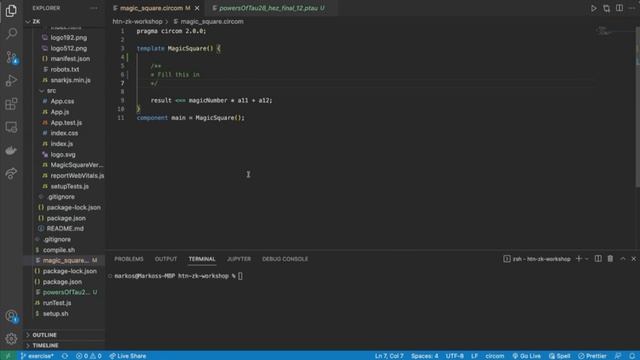
Task: Switch to powersOfTau28_hez_final_12.ptau tab
Action: (271, 8)
